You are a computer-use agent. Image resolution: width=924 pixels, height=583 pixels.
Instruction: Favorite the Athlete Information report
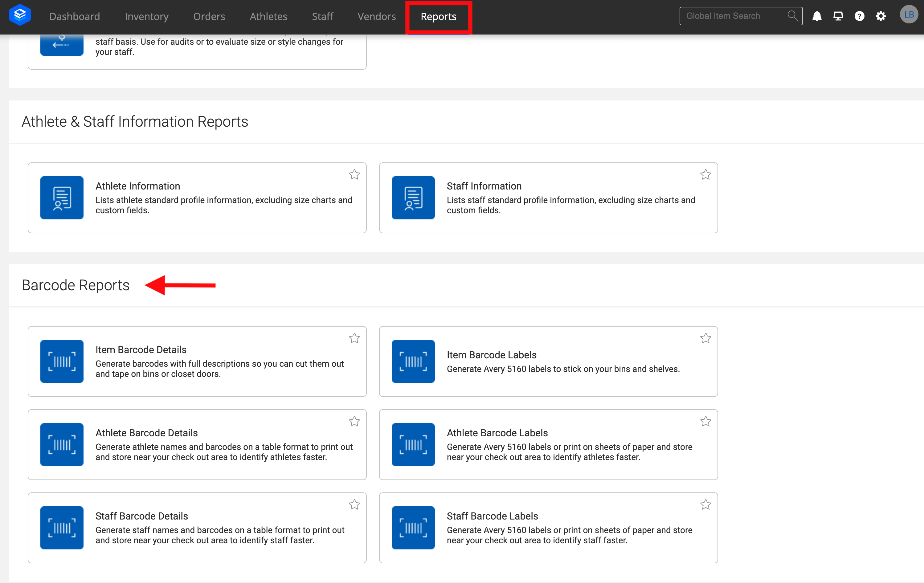(x=354, y=174)
